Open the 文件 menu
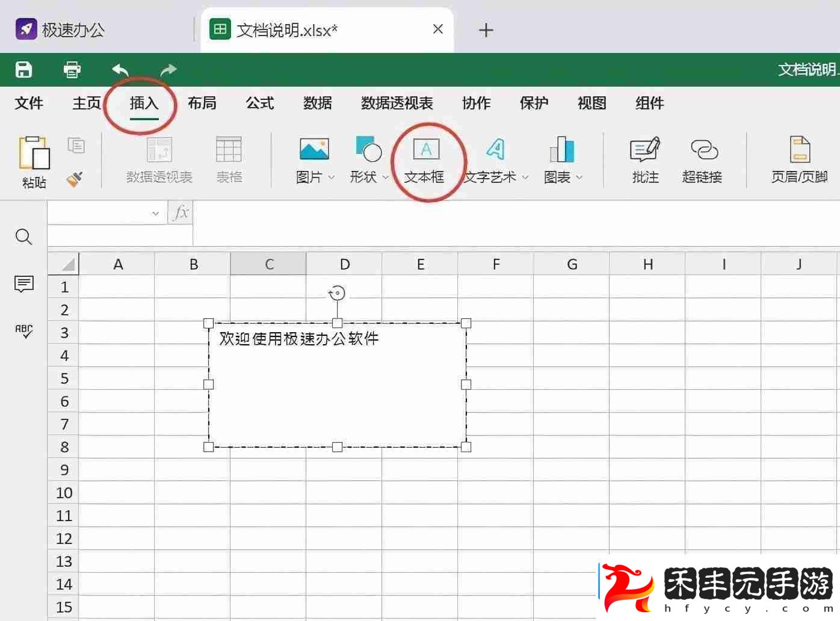 (x=29, y=103)
